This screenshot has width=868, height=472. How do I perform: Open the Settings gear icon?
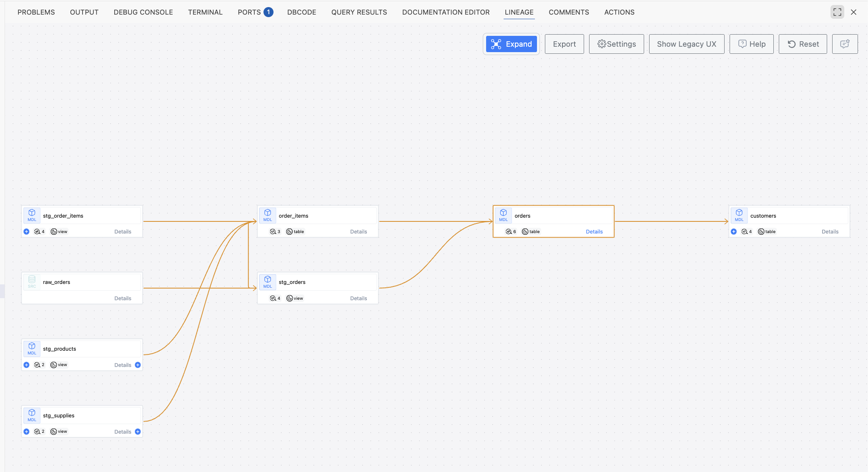(x=602, y=44)
